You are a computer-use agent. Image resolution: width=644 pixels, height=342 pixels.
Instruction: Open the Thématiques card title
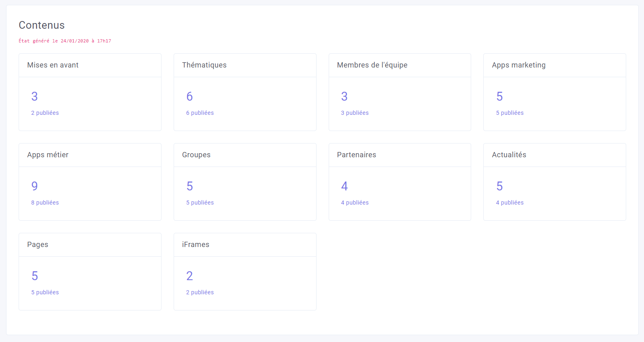tap(204, 65)
